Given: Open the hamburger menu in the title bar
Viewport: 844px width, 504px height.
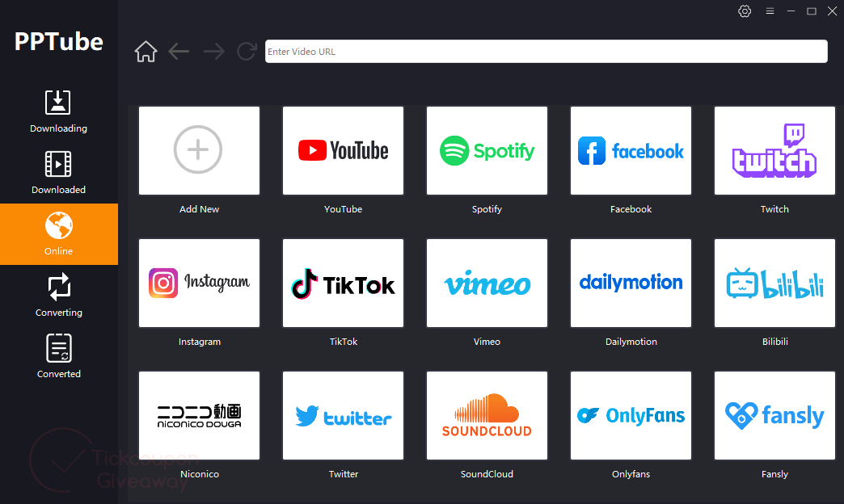Looking at the screenshot, I should point(770,11).
